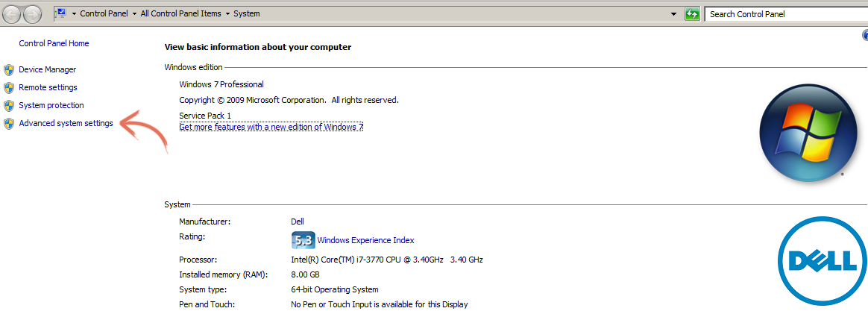This screenshot has width=868, height=314.
Task: Click Get more features with new edition link
Action: click(x=271, y=127)
